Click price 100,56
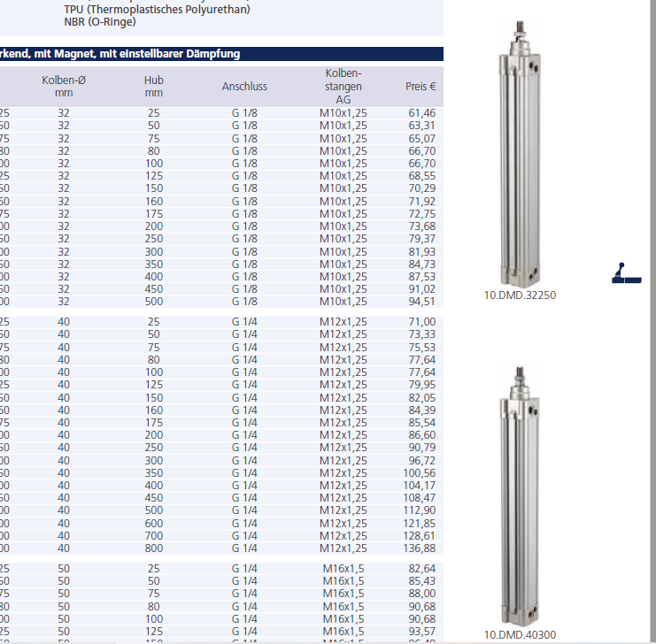The height and width of the screenshot is (644, 656). (420, 473)
